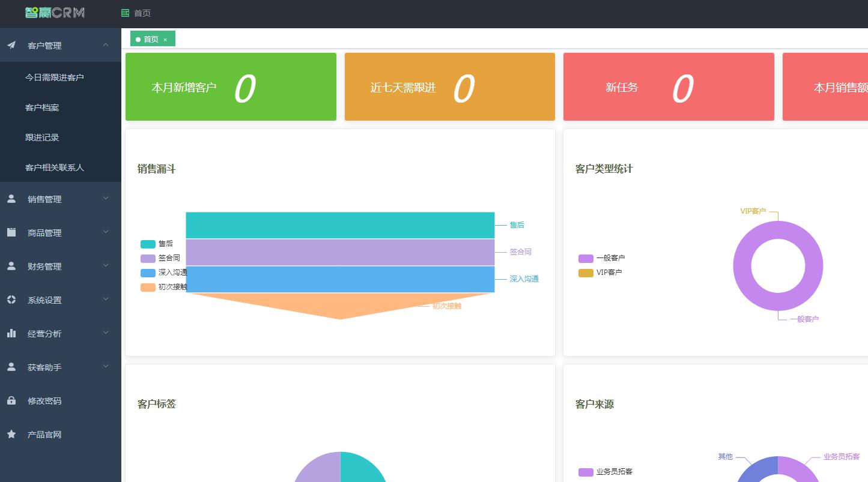Click 业务员拓客 label beside 客户来源 donut

click(x=842, y=457)
